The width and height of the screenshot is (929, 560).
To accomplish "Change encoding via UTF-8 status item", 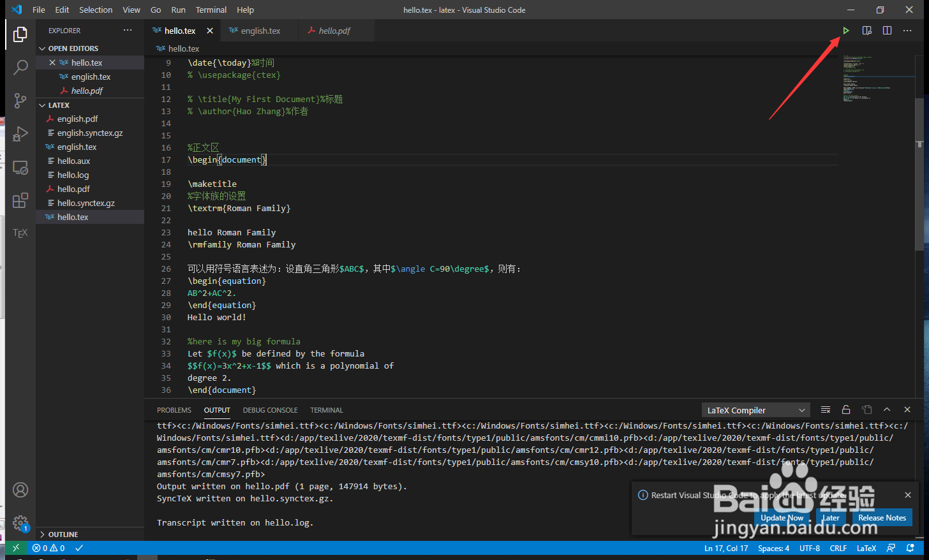I will (810, 548).
